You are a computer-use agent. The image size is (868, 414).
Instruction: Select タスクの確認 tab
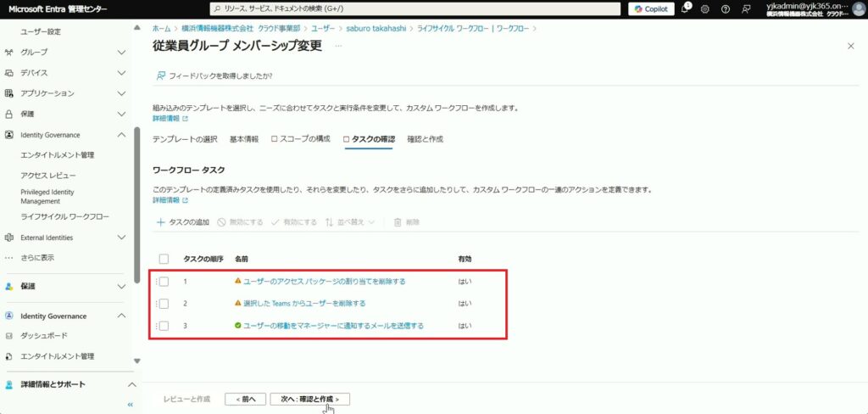click(x=369, y=139)
